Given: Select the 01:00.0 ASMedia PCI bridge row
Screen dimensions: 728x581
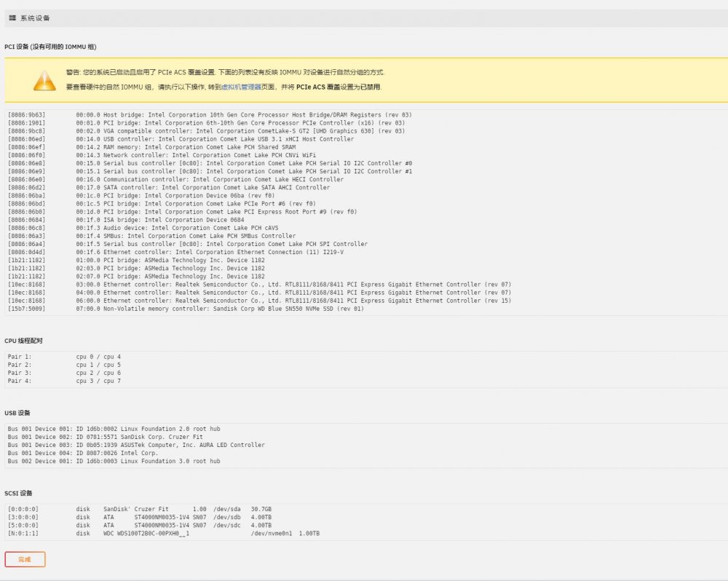Looking at the screenshot, I should 136,260.
